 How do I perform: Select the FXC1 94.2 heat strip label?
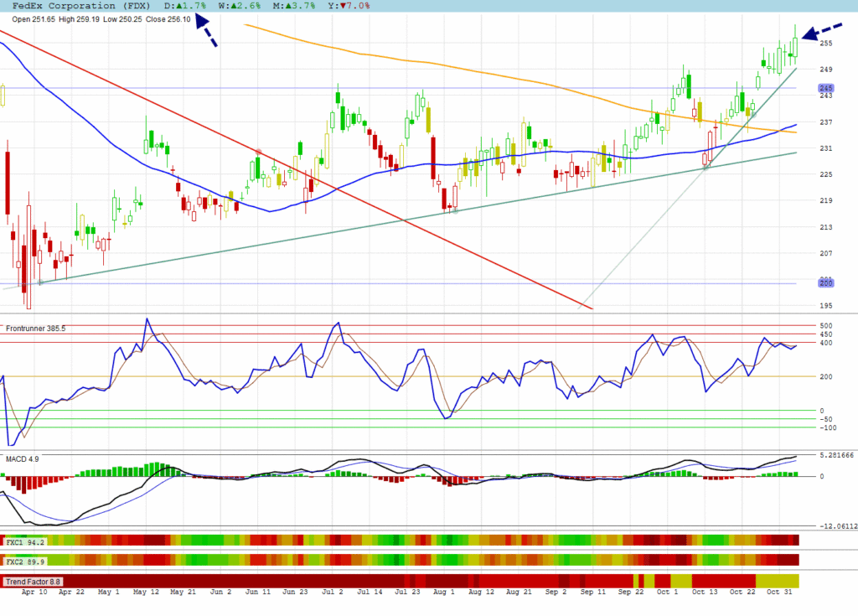pos(25,542)
